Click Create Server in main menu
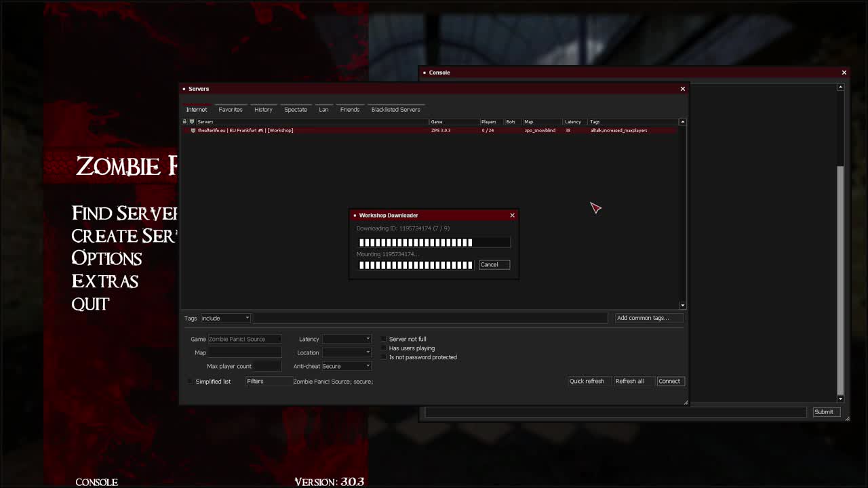This screenshot has width=868, height=488. pyautogui.click(x=124, y=236)
